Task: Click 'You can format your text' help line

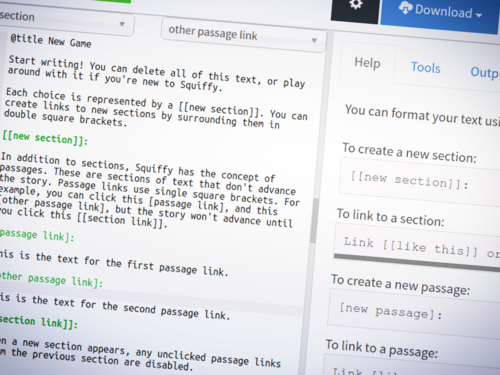Action: 423,116
